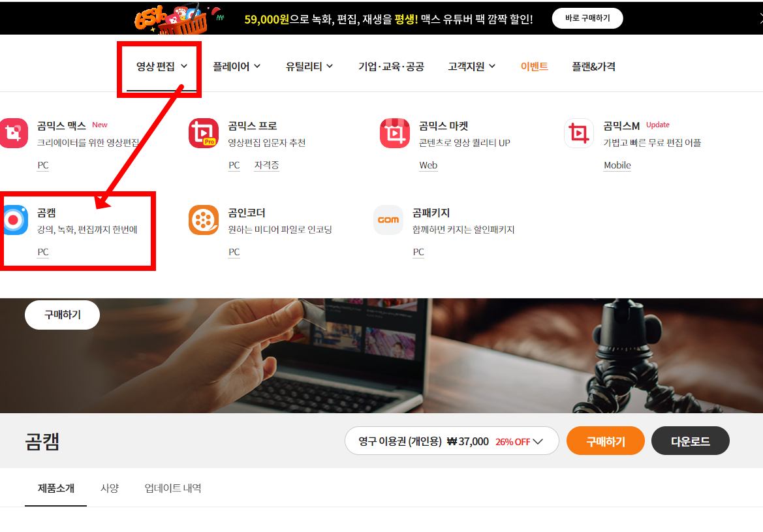Open the 고객지원 menu
Screen dimensions: 763x532
point(471,66)
